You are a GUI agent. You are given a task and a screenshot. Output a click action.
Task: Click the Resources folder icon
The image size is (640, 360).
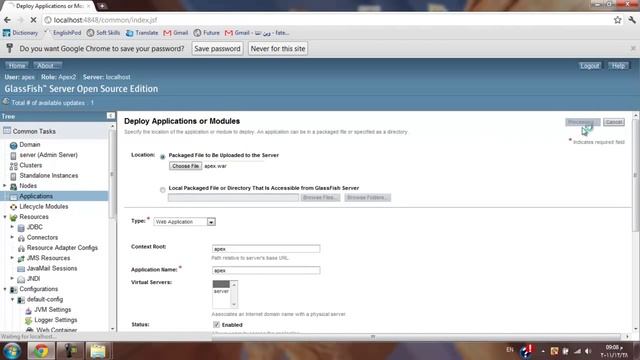tap(13, 217)
